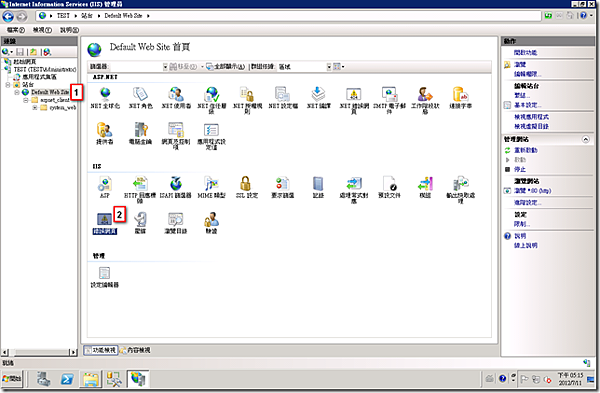The width and height of the screenshot is (600, 393).
Task: Open the MIME Types icon
Action: (212, 184)
